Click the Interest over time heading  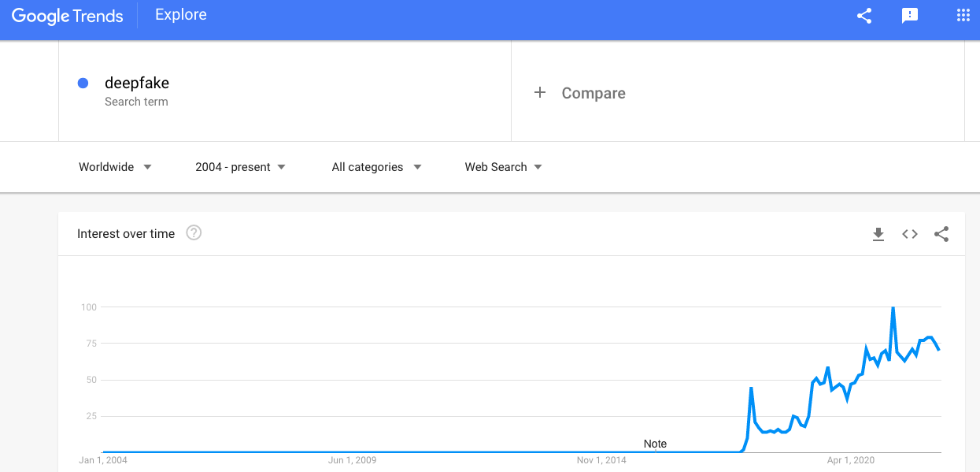(126, 234)
